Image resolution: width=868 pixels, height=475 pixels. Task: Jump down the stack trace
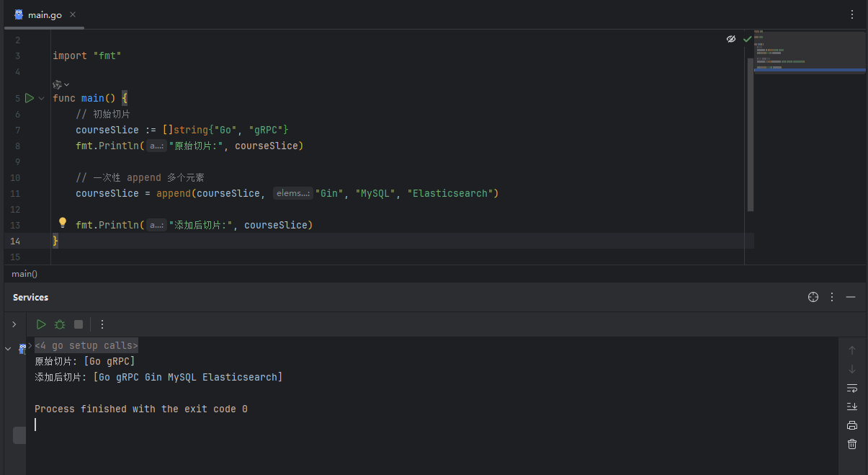(x=852, y=369)
